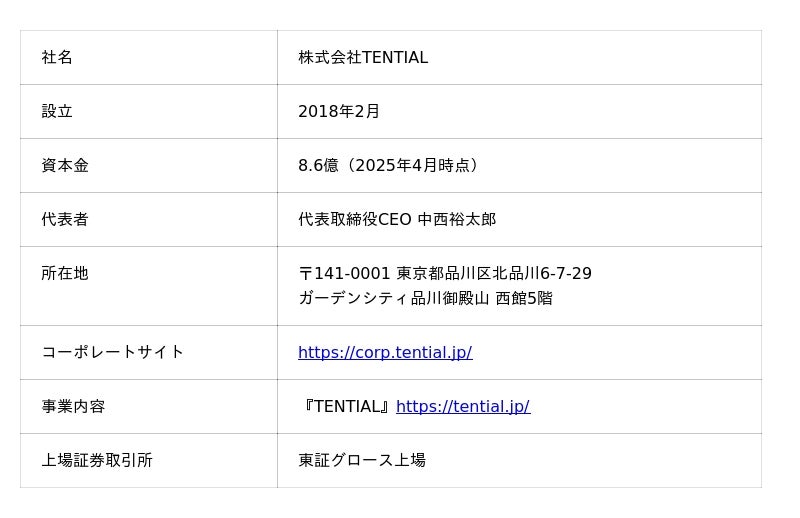Open the corp.tential.jp corporate site link

[x=385, y=352]
